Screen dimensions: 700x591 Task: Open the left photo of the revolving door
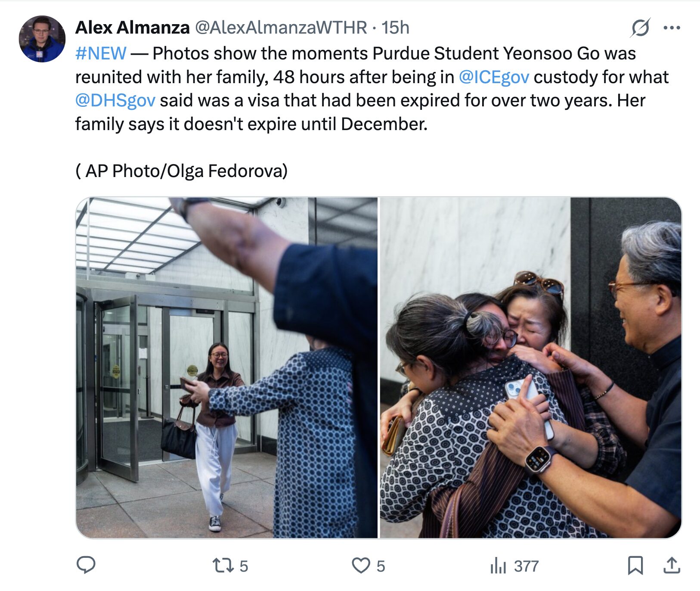(x=226, y=367)
